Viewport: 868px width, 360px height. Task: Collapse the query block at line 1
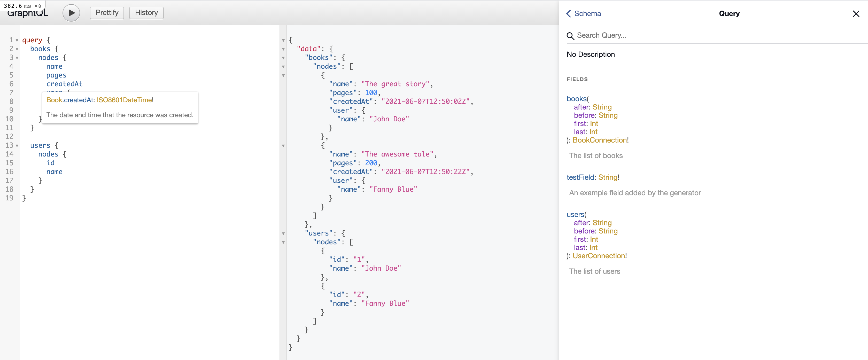[17, 40]
